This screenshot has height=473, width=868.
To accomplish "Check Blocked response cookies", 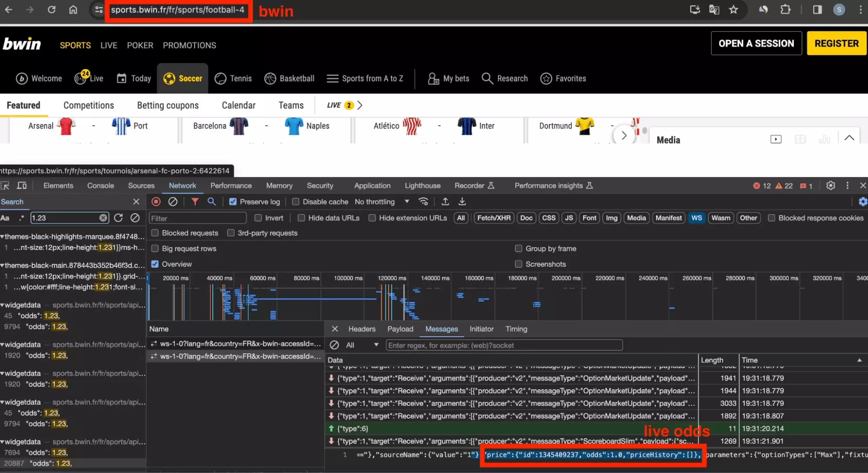I will coord(771,218).
